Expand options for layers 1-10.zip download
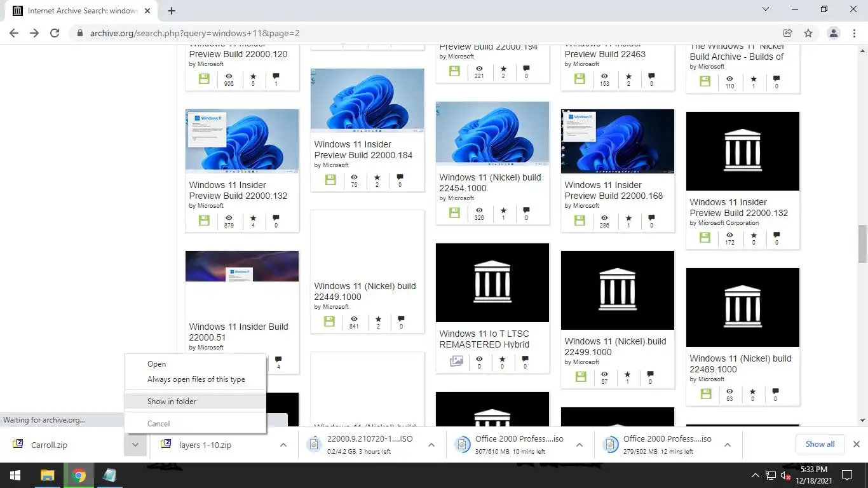 [x=283, y=445]
